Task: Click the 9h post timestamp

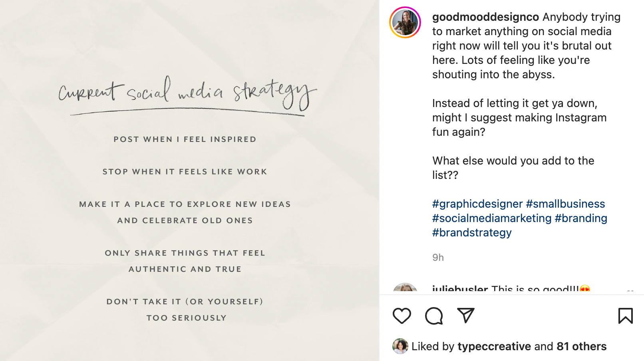Action: pyautogui.click(x=437, y=258)
